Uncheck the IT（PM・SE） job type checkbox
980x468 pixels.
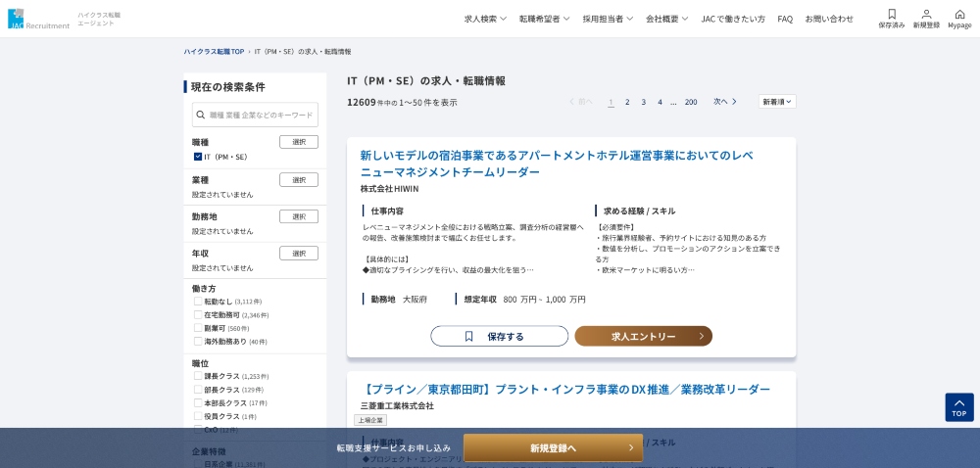click(198, 157)
